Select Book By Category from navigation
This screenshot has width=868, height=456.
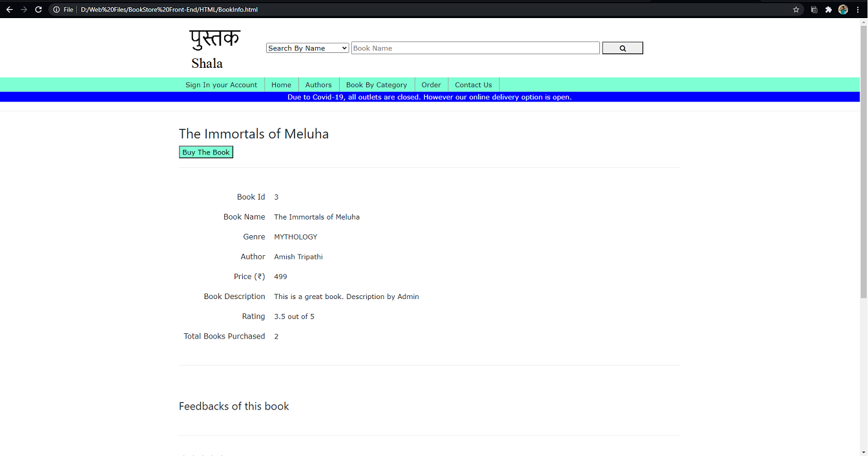377,84
